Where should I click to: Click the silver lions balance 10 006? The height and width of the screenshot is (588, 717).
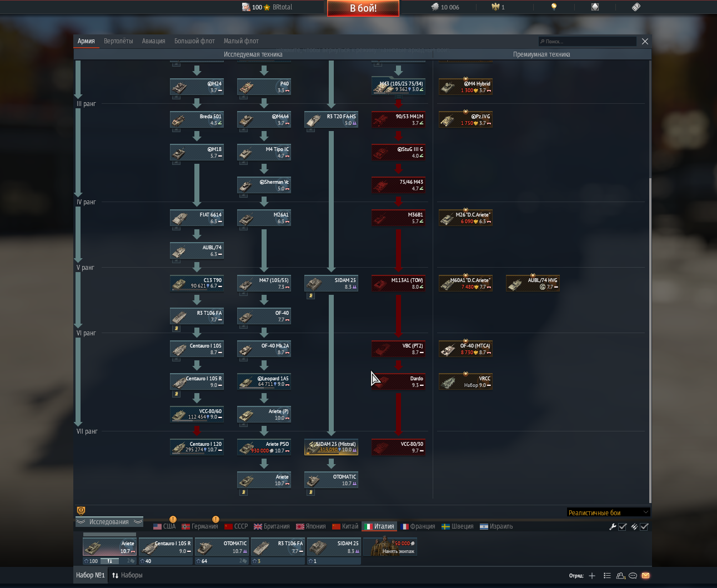click(x=445, y=7)
